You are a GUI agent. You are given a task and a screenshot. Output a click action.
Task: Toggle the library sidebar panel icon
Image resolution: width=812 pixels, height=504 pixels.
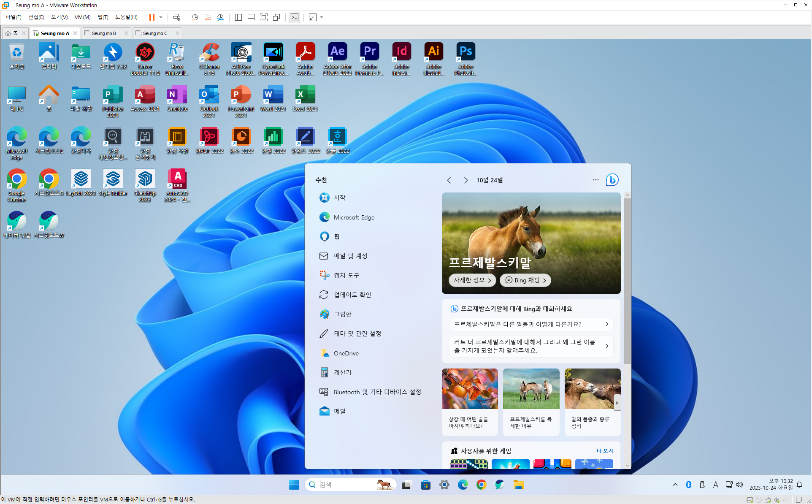[x=238, y=17]
